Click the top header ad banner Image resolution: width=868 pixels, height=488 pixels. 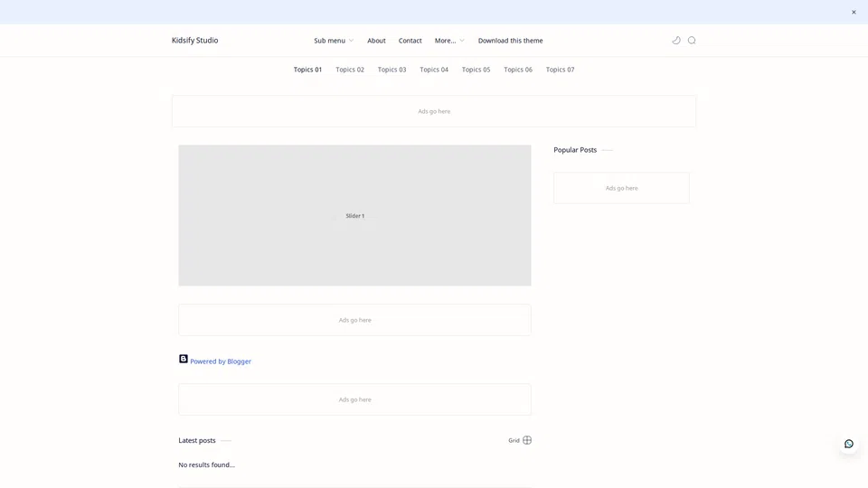coord(434,111)
